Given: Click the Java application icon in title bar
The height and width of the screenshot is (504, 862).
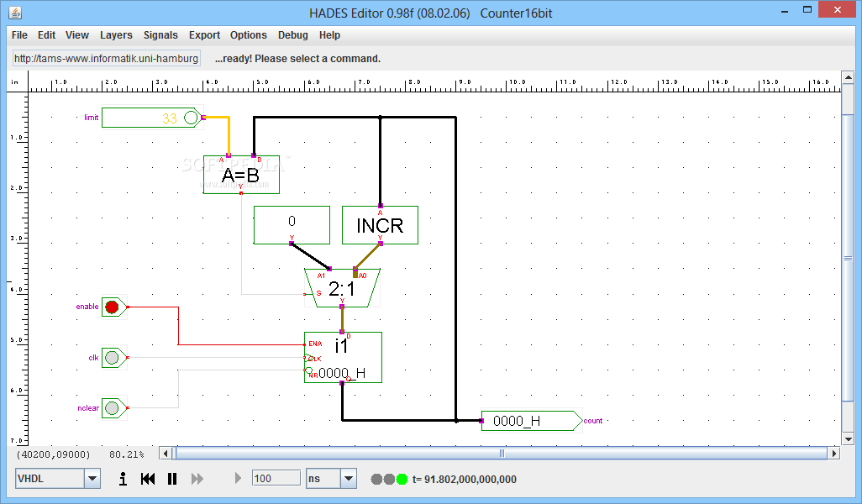Looking at the screenshot, I should pos(15,12).
